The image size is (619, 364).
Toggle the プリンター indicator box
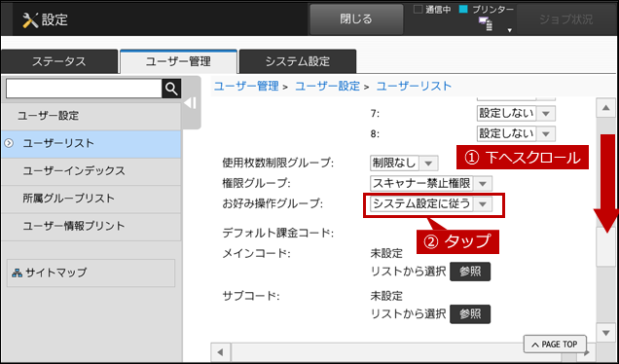point(463,9)
